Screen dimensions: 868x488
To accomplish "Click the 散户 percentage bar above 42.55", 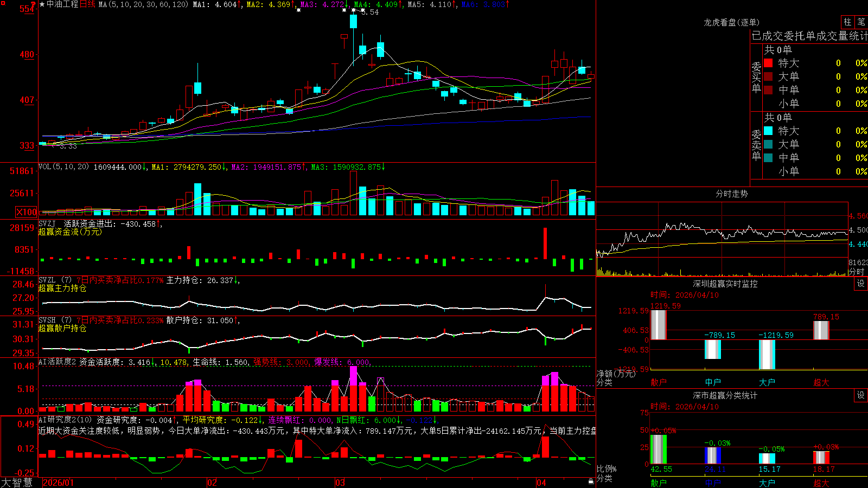I will pos(659,450).
